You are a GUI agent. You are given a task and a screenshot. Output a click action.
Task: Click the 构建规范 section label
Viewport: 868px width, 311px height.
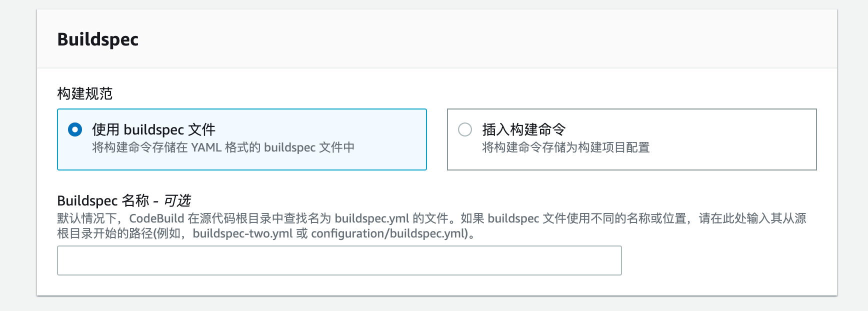point(85,93)
